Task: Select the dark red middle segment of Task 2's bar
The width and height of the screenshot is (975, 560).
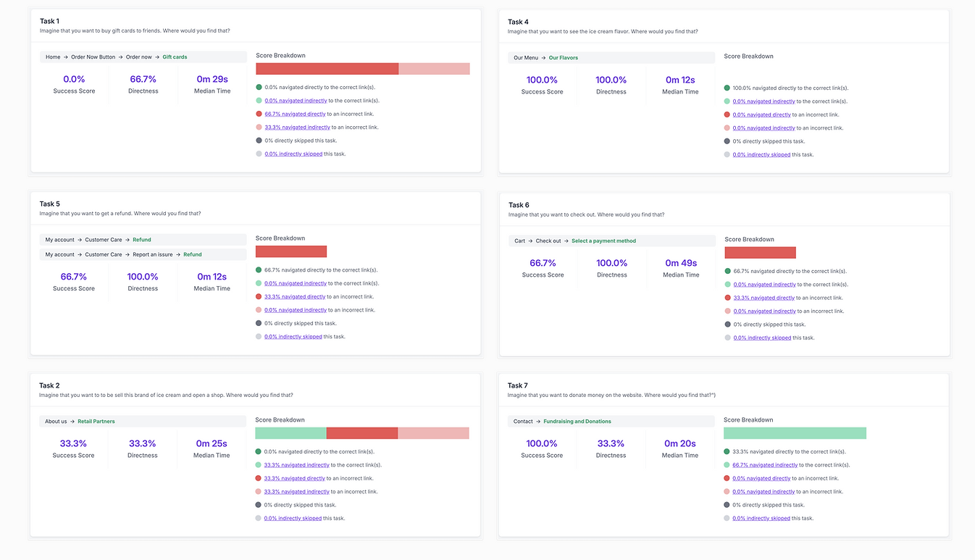Action: 362,433
